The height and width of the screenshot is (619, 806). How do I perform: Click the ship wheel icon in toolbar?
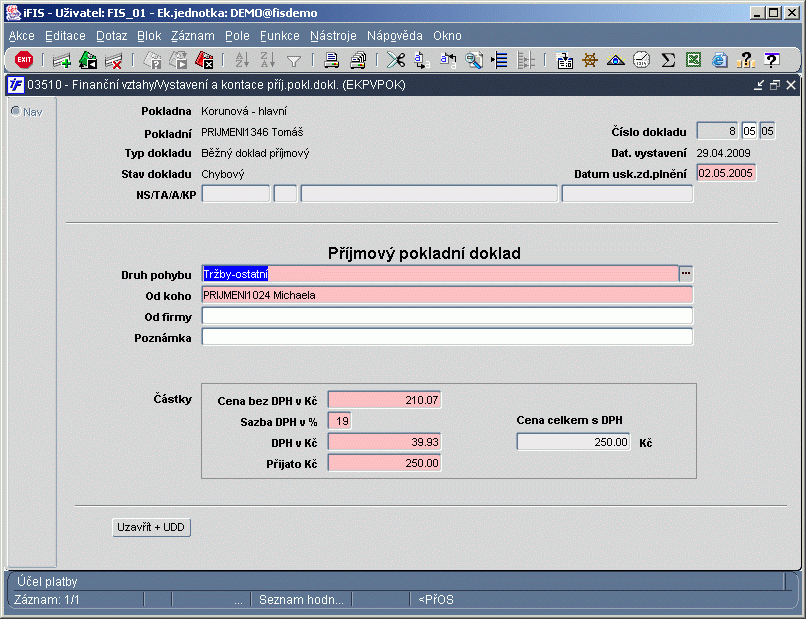tap(590, 60)
